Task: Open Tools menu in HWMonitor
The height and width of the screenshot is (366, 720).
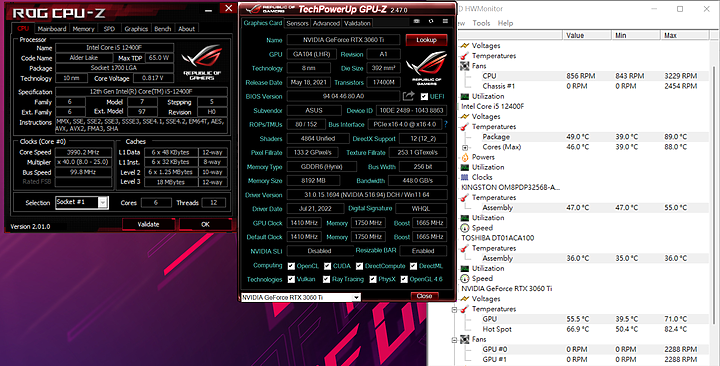Action: click(481, 23)
